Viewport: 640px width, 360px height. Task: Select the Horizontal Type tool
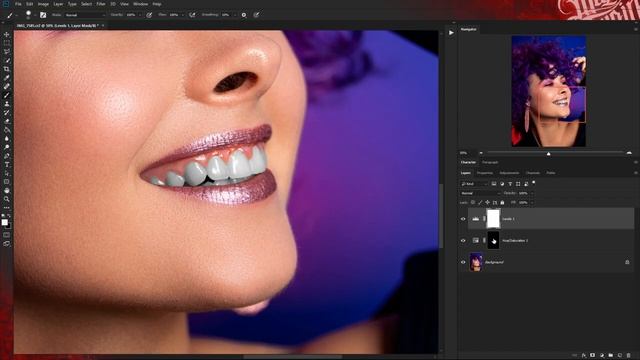[x=7, y=164]
